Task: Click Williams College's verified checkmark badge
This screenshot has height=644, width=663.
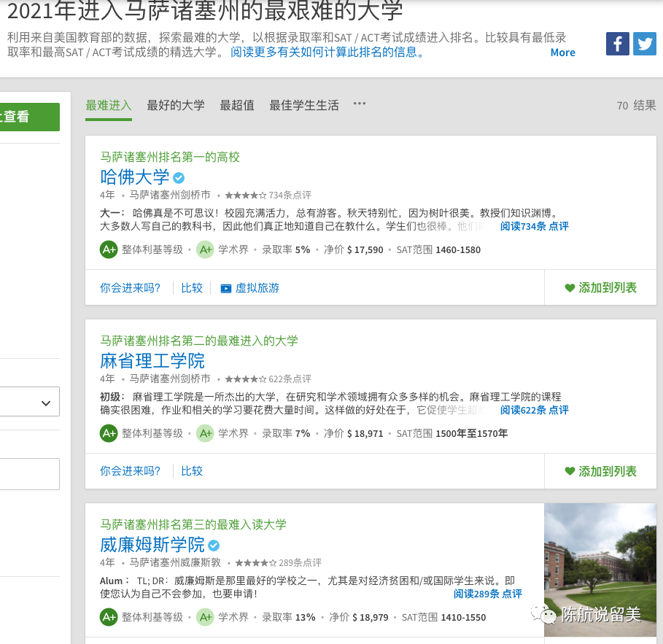Action: pos(214,546)
